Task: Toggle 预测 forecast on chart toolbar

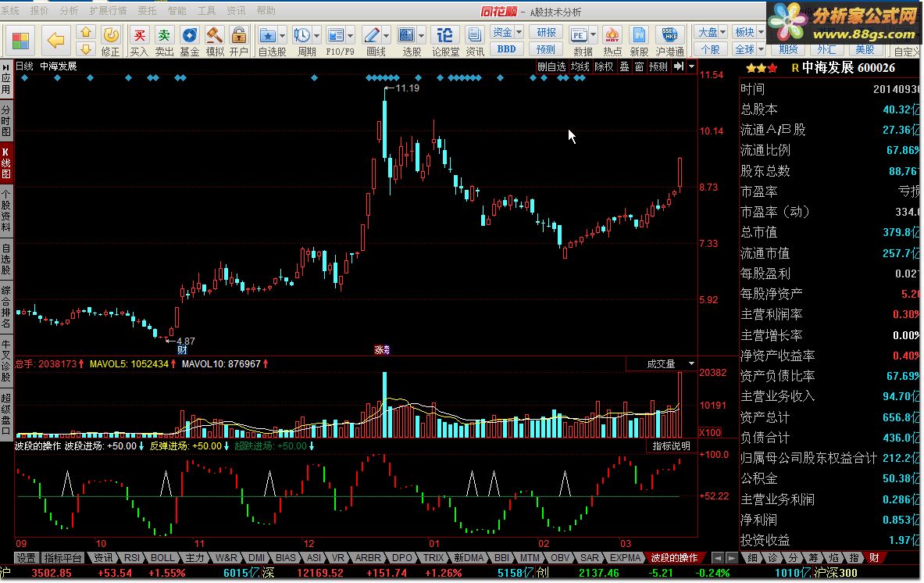Action: pyautogui.click(x=658, y=66)
